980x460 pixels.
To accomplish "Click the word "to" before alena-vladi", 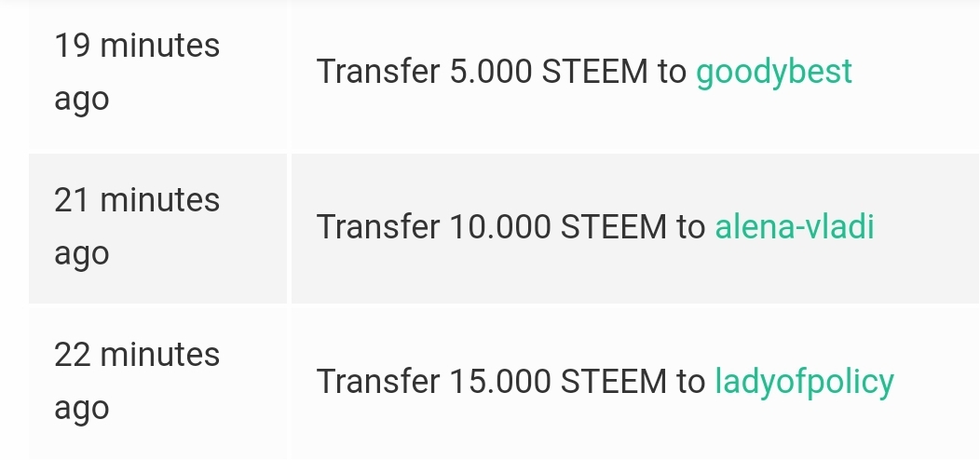I will click(691, 227).
